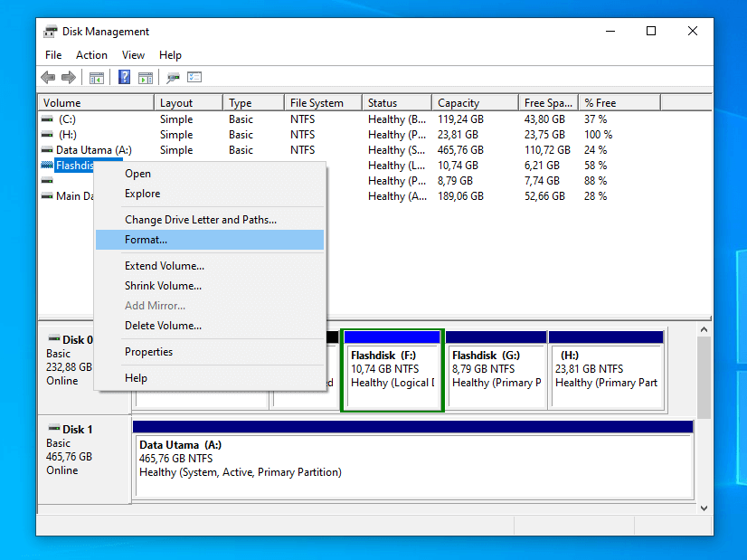Click the Back arrow toolbar icon
Image resolution: width=747 pixels, height=560 pixels.
[48, 77]
